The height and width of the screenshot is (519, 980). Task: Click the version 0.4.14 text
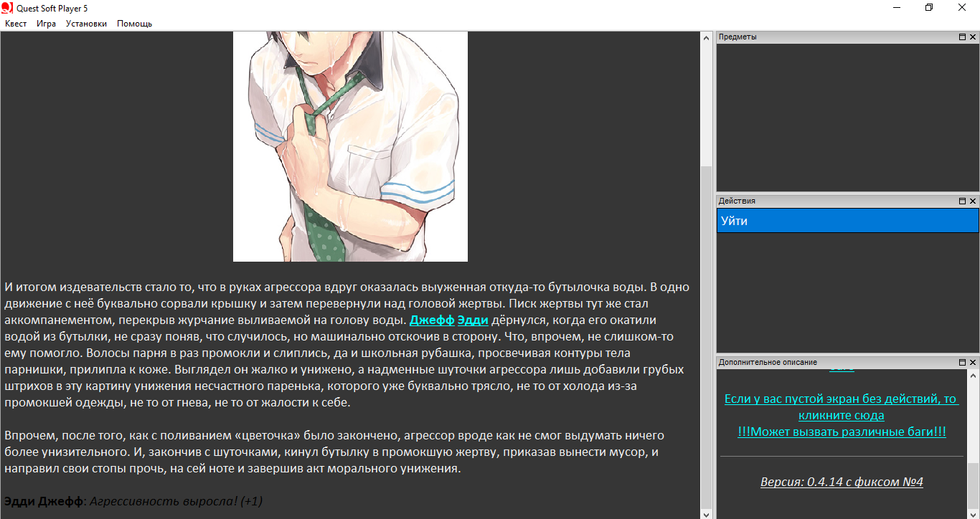[x=842, y=482]
